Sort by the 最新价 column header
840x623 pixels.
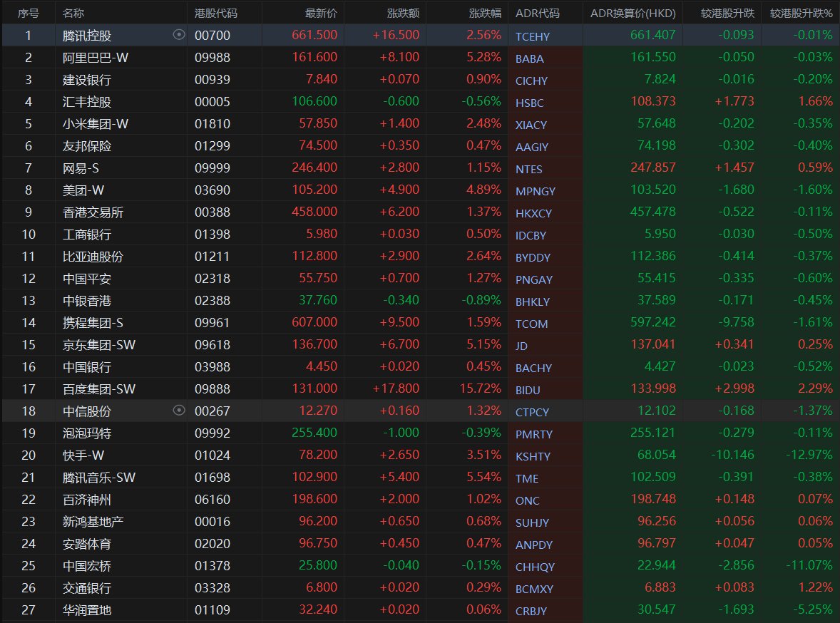(321, 13)
